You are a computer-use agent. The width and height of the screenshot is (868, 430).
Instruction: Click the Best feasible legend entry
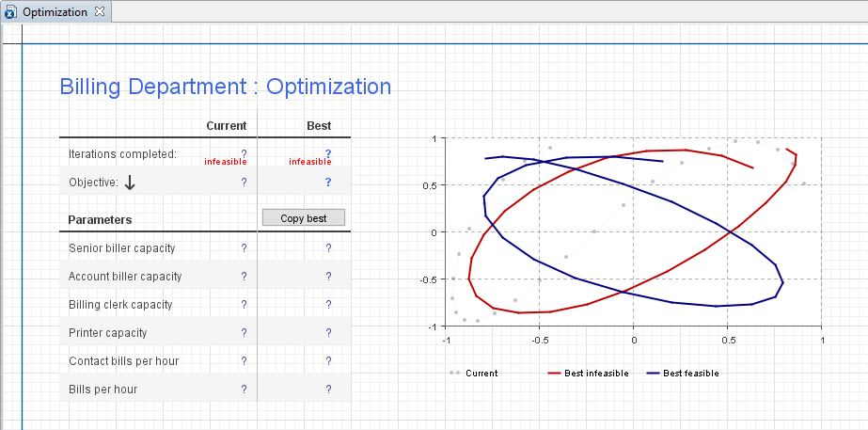pos(683,374)
